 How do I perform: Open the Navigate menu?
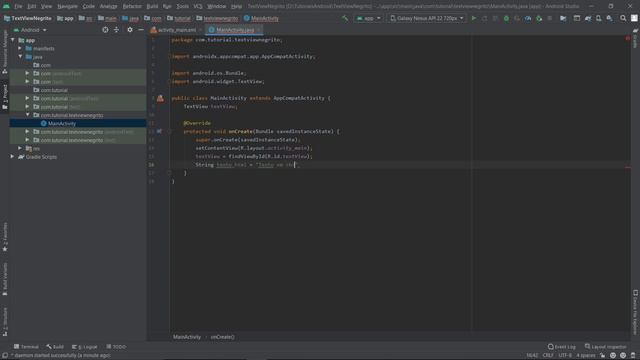click(x=67, y=6)
